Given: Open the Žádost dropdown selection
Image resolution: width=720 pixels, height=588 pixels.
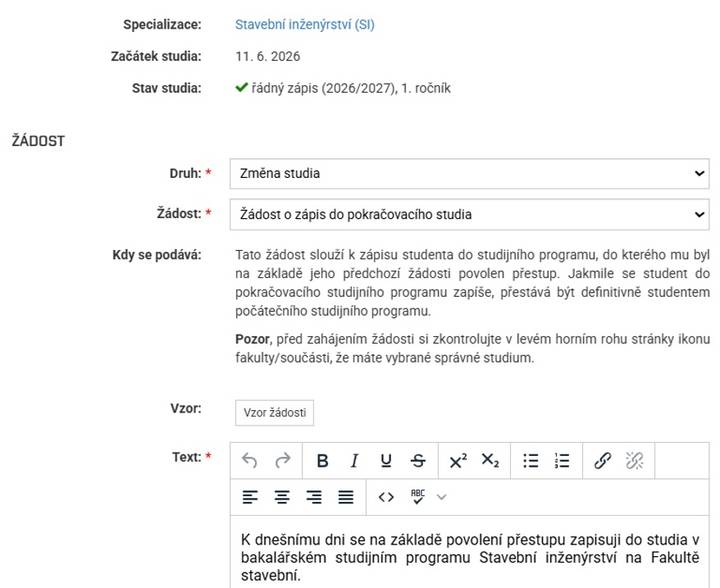Looking at the screenshot, I should [x=469, y=214].
